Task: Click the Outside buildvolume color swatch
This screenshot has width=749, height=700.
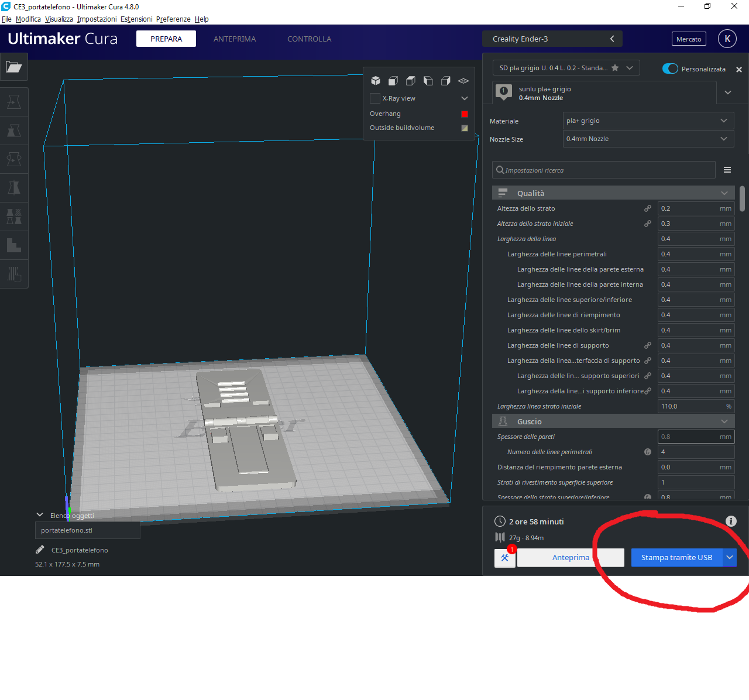Action: tap(465, 128)
